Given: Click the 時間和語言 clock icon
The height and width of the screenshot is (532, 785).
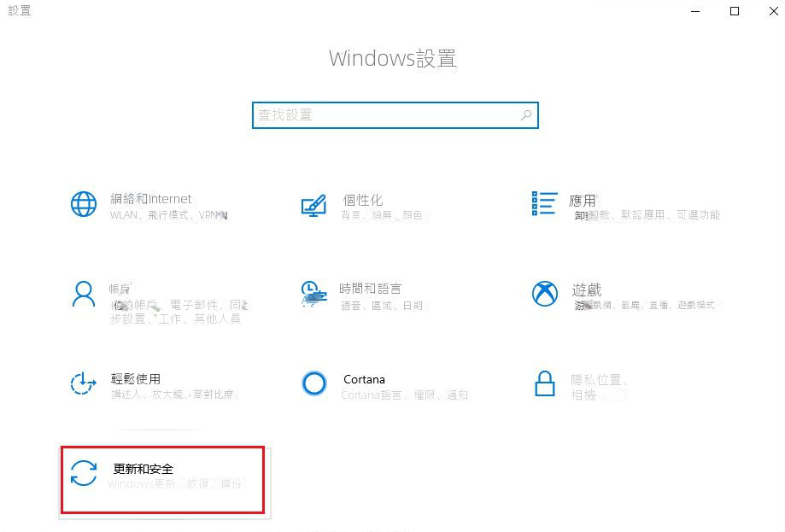Looking at the screenshot, I should 313,293.
